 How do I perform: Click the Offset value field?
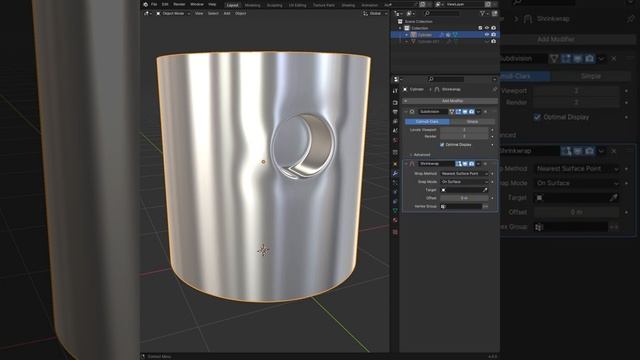click(464, 198)
